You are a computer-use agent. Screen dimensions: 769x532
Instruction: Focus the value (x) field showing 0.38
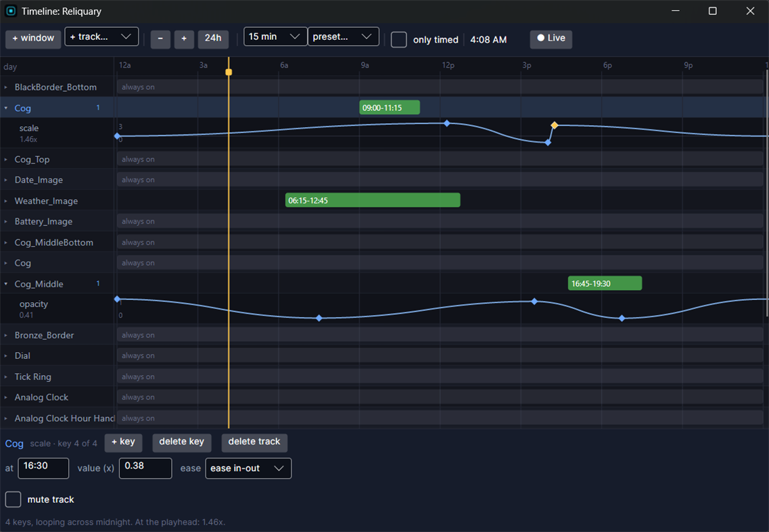(x=145, y=468)
